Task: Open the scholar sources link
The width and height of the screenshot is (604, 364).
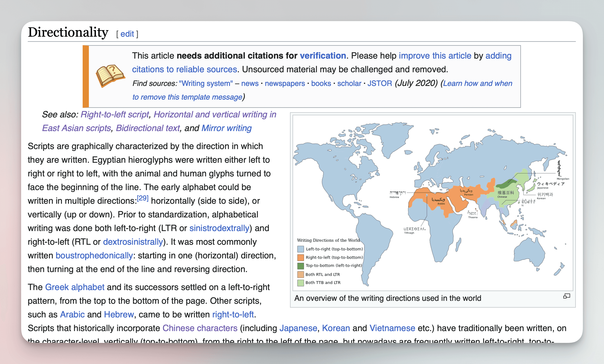Action: [x=349, y=83]
